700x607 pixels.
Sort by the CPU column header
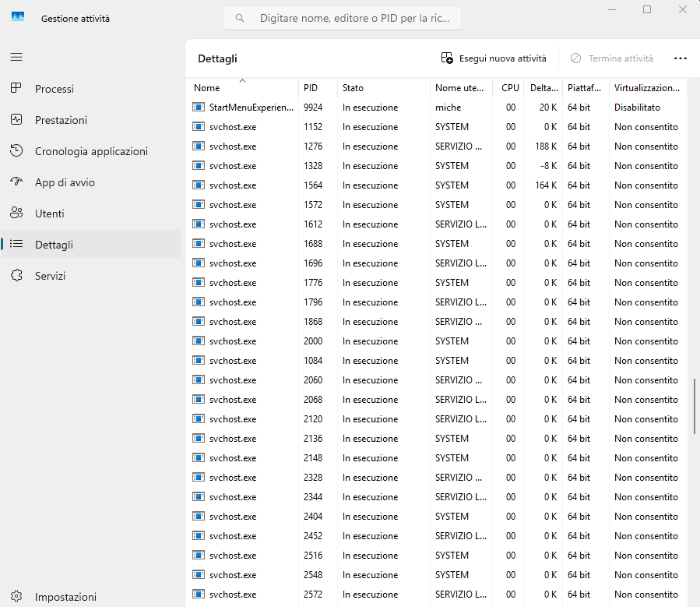508,87
